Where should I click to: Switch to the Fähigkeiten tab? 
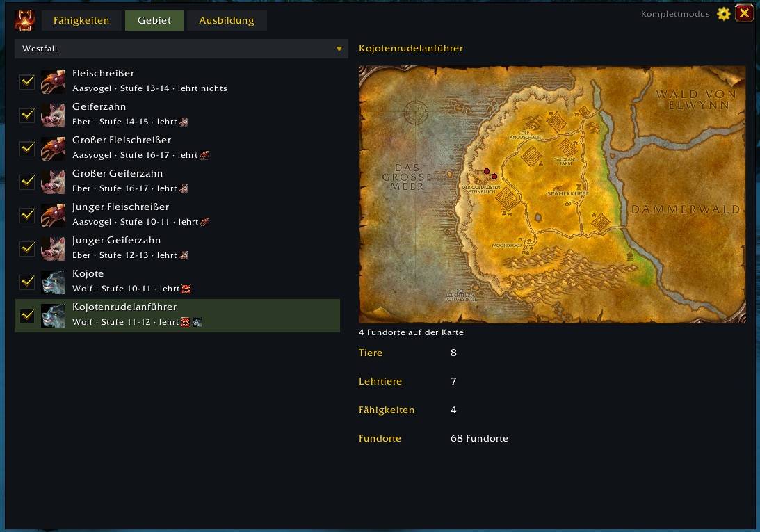[x=81, y=20]
